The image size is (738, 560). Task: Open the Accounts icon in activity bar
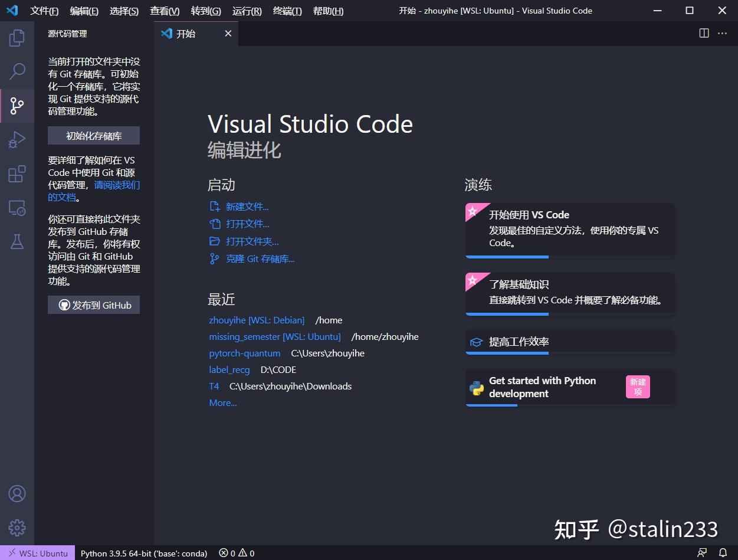[x=17, y=493]
